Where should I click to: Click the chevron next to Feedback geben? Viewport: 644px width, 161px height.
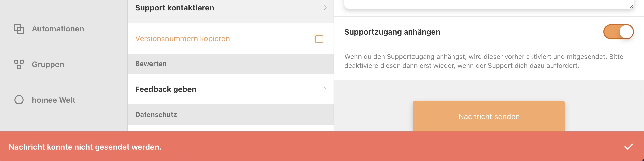tap(325, 89)
